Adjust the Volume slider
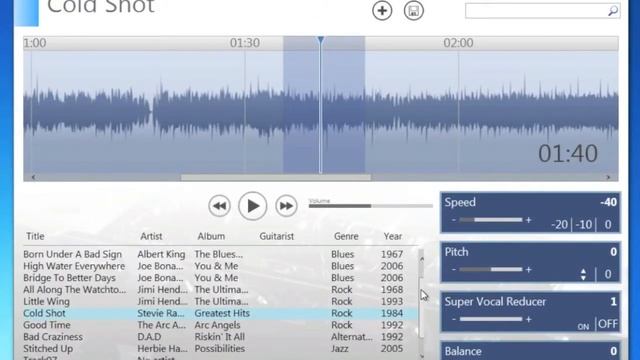This screenshot has width=640, height=360. 370,206
